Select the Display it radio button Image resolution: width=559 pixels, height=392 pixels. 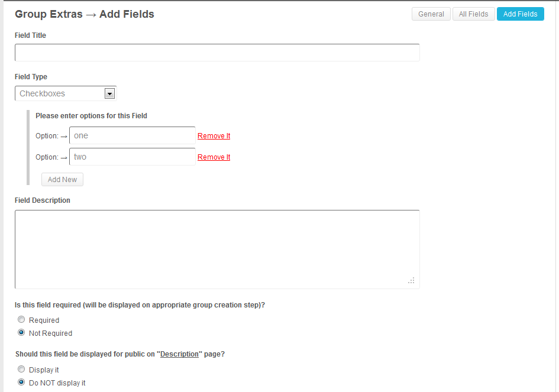click(x=21, y=370)
